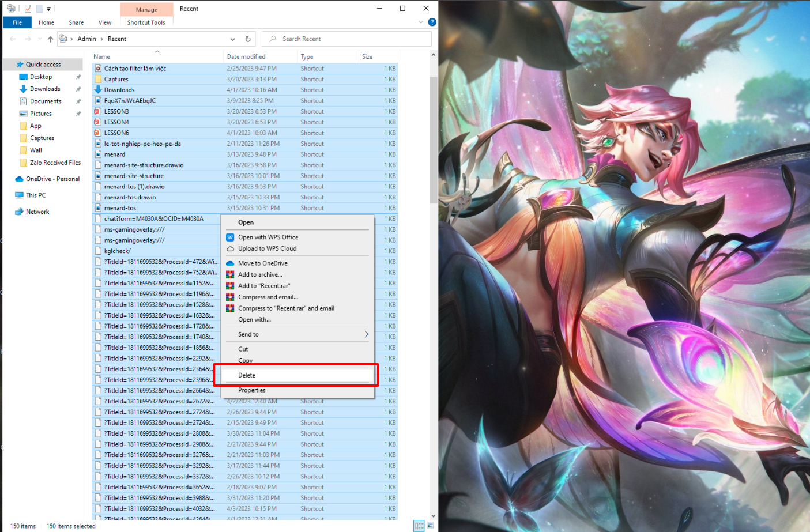Click Admin in the address breadcrumb
Screen dimensions: 810x532
(x=86, y=39)
